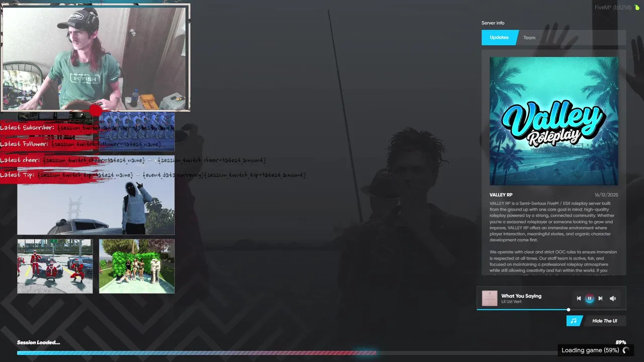The height and width of the screenshot is (362, 644).
Task: Open the Santa costumes screenshot thumbnail
Action: (55, 266)
